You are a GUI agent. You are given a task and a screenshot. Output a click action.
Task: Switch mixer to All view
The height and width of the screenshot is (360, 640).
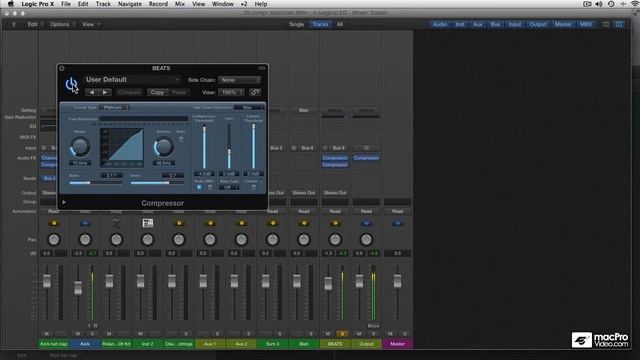pyautogui.click(x=340, y=24)
